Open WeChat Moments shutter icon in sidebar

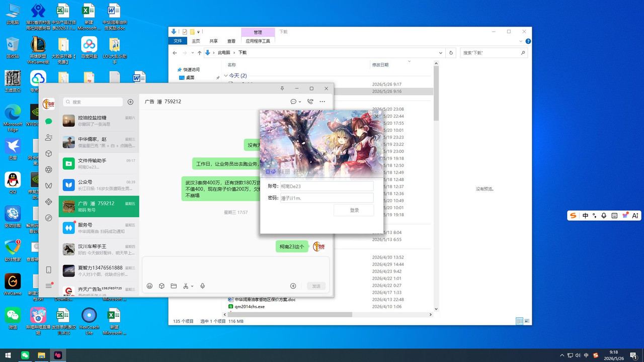pyautogui.click(x=49, y=169)
